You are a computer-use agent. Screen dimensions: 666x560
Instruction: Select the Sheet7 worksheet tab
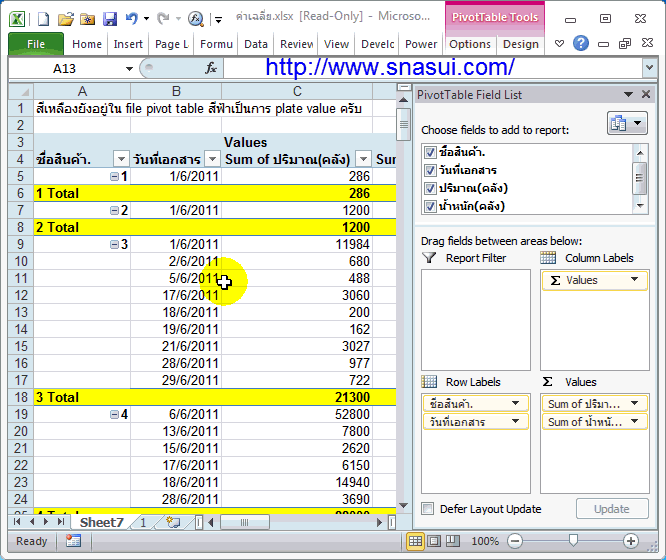(x=101, y=522)
